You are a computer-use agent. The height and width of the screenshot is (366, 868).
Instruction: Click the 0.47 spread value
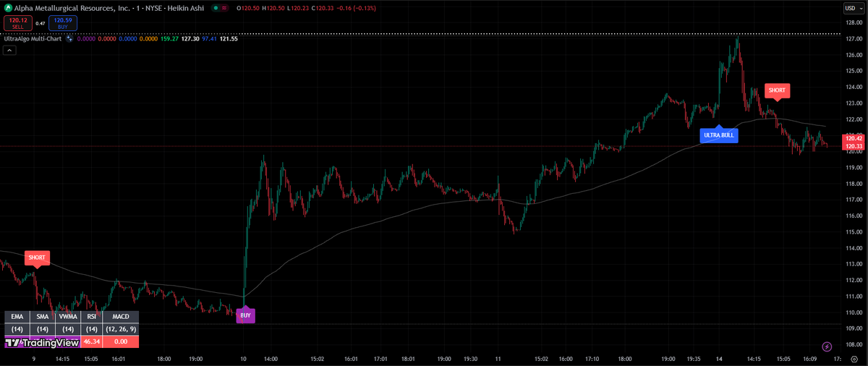[41, 23]
